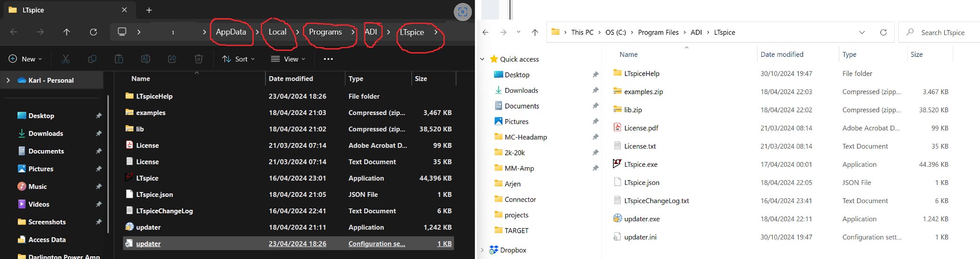980x259 pixels.
Task: Open recent locations dropdown in light window
Action: click(519, 32)
